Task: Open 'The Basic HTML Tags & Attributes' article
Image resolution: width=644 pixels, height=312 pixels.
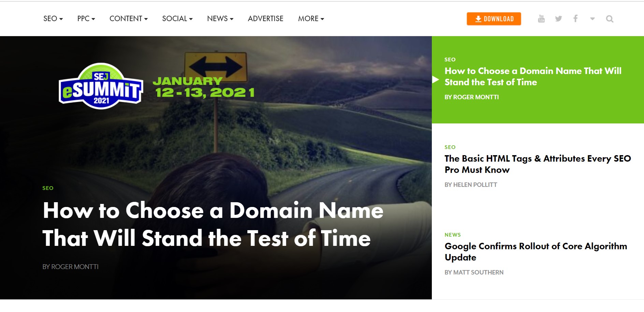Action: coord(538,164)
